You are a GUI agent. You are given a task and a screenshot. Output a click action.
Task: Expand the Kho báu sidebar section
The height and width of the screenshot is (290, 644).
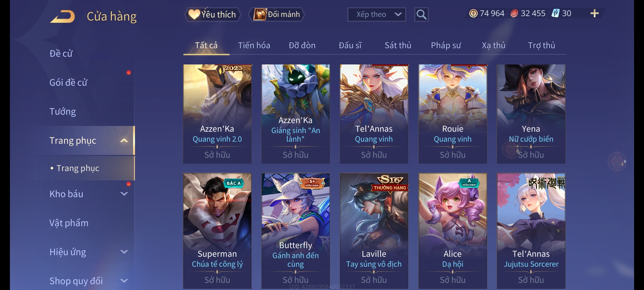(124, 194)
